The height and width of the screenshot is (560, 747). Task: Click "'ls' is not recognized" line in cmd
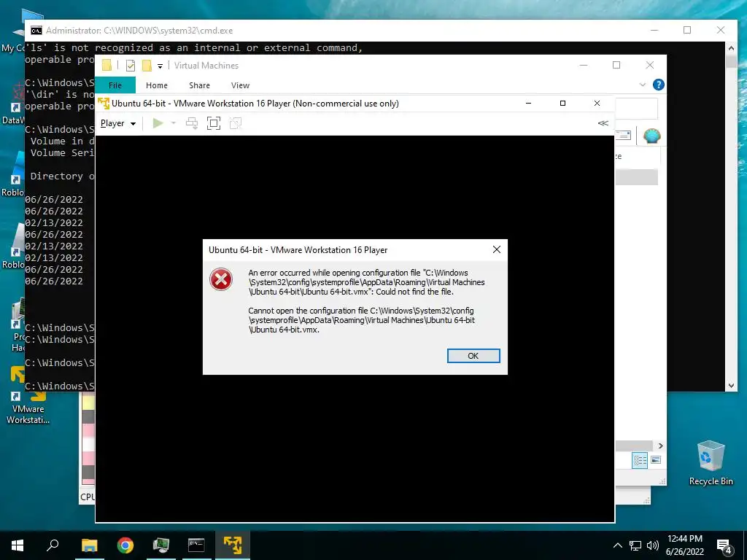point(194,47)
